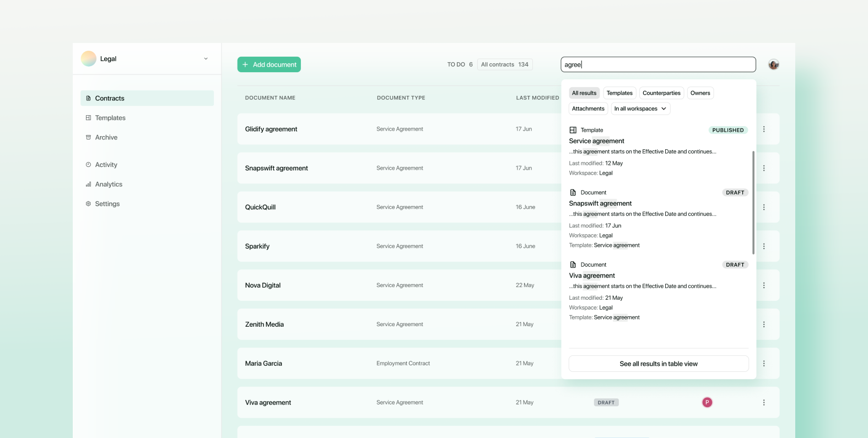Filter search results by Counterparties
The height and width of the screenshot is (438, 868).
pyautogui.click(x=661, y=93)
